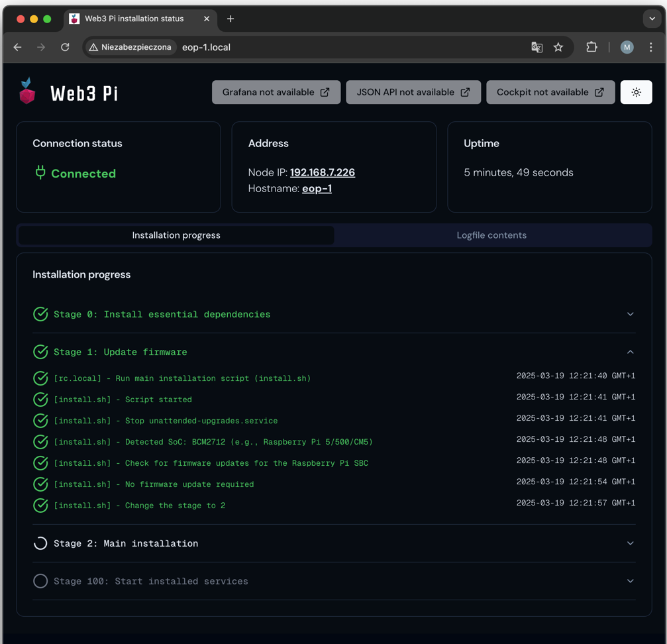The image size is (667, 644).
Task: Toggle the light/dark theme sun button
Action: pos(636,92)
